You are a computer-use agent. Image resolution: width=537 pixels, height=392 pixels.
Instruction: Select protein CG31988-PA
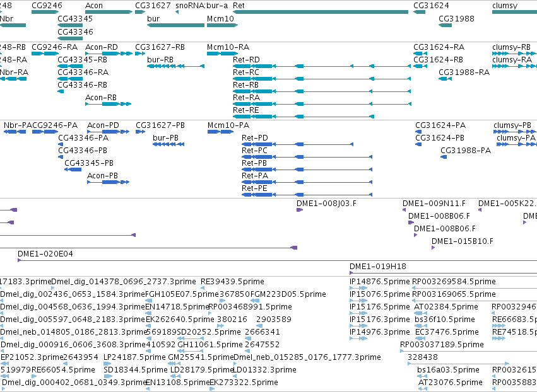466,151
